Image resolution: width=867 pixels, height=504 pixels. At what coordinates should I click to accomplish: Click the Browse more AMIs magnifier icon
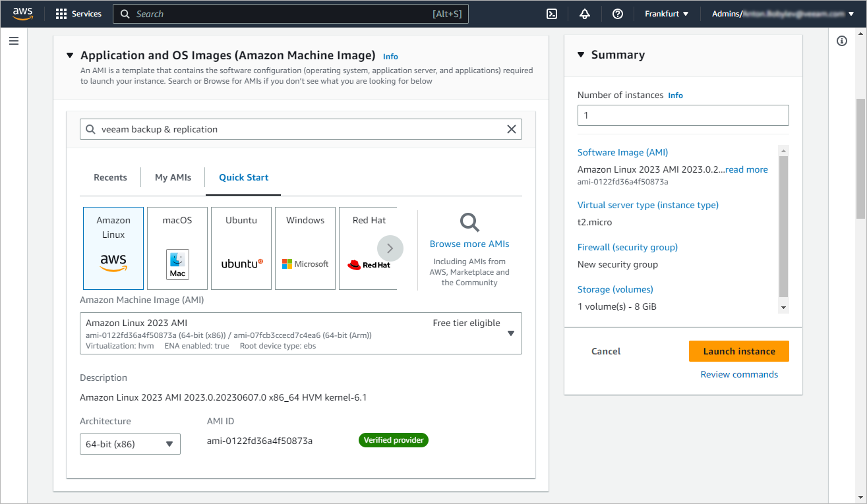[x=469, y=222]
